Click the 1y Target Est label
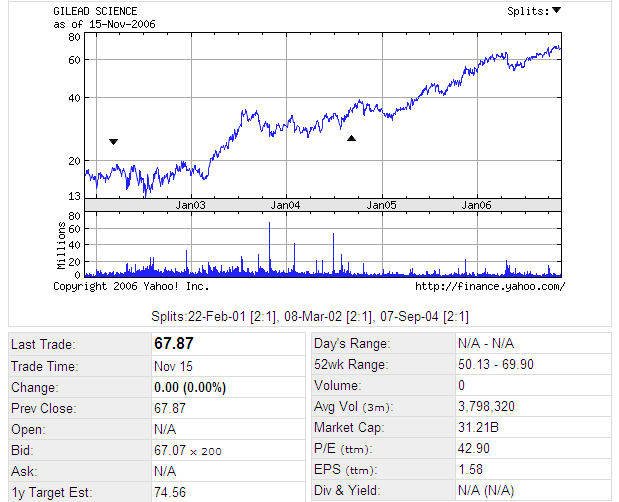 [52, 493]
